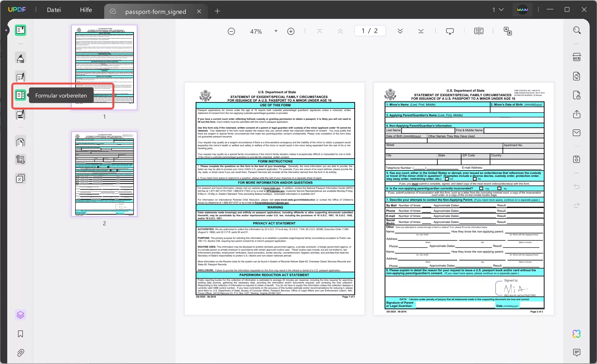This screenshot has width=597, height=364.
Task: Open the UPDF AI assistant
Action: (576, 333)
